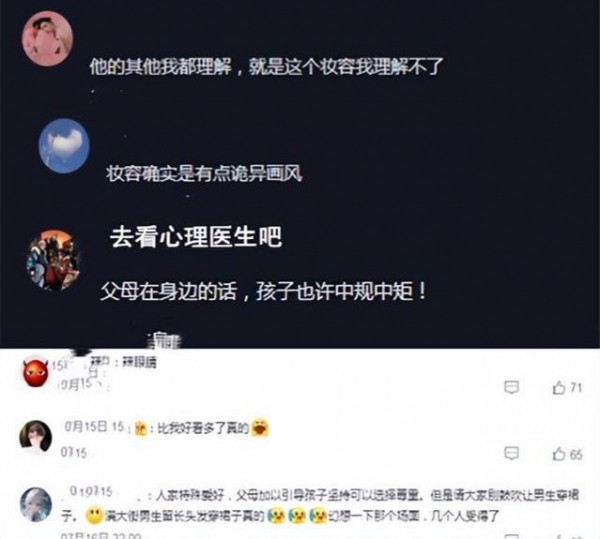
Task: Select the comment 他的其他我都理解
Action: click(x=266, y=67)
